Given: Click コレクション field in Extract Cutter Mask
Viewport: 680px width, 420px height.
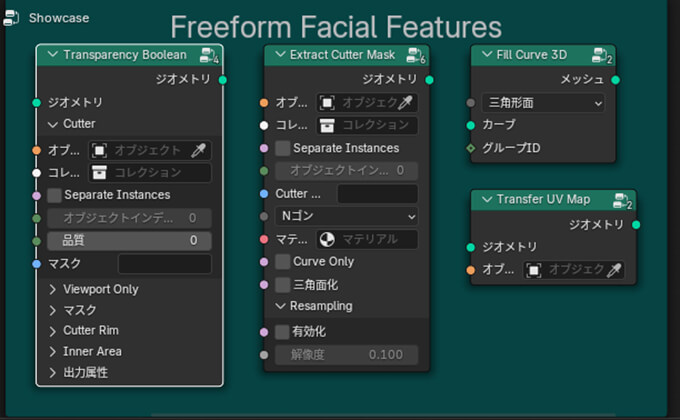Looking at the screenshot, I should 367,125.
